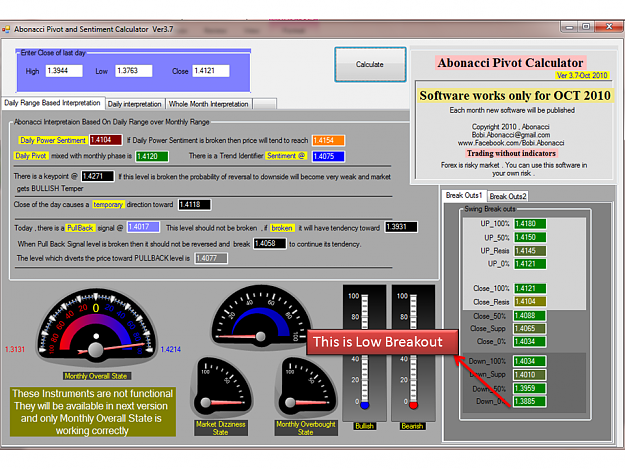Open the Break Outs2 tab

coord(508,196)
